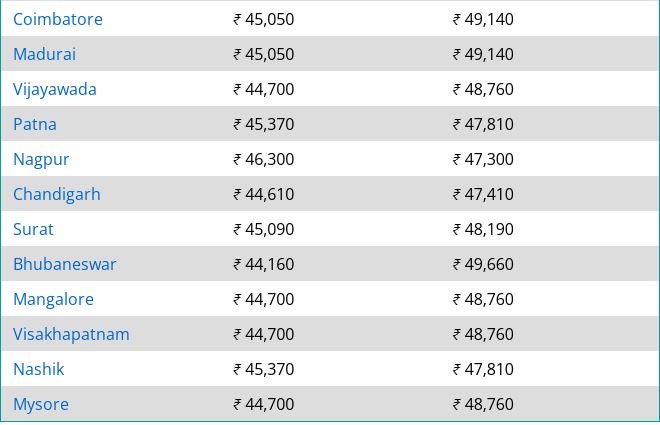Image resolution: width=660 pixels, height=425 pixels.
Task: Click Chandigarh's ₹ 44,610 price cell
Action: 264,194
